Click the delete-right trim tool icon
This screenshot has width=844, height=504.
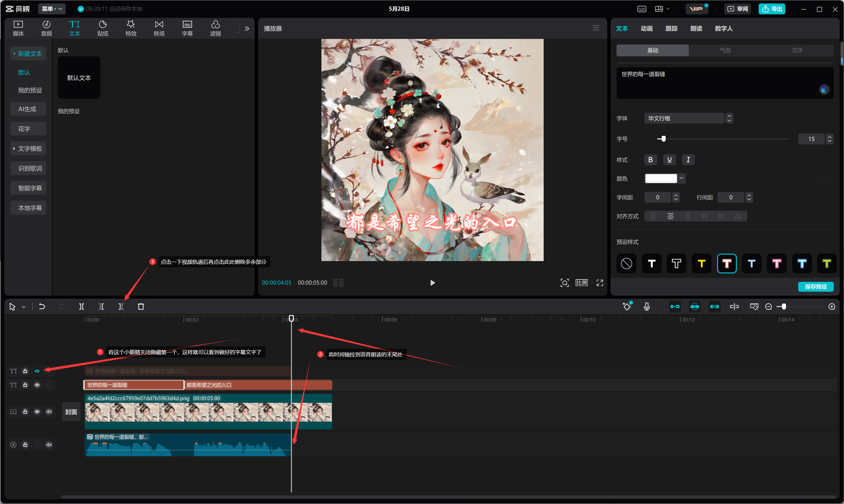click(121, 307)
